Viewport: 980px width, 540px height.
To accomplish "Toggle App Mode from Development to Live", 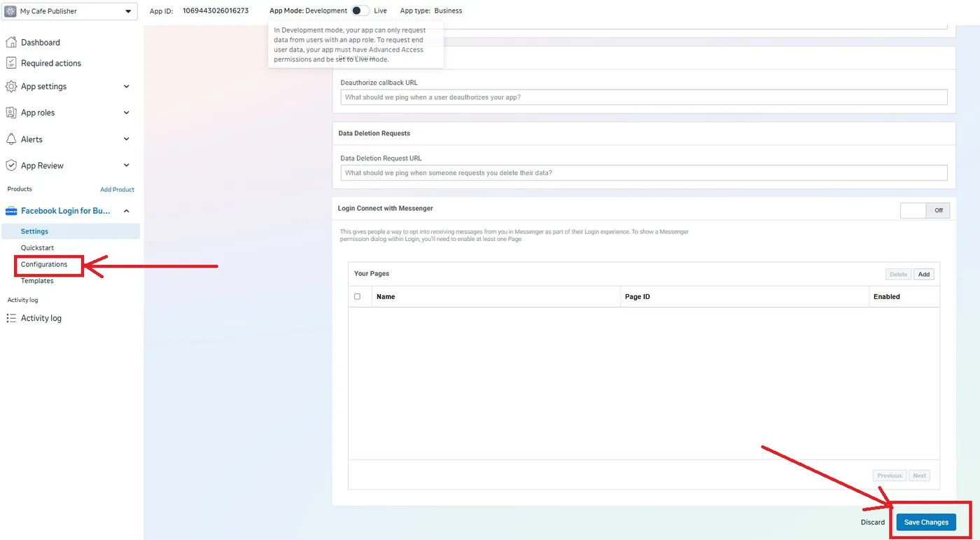I will click(360, 11).
